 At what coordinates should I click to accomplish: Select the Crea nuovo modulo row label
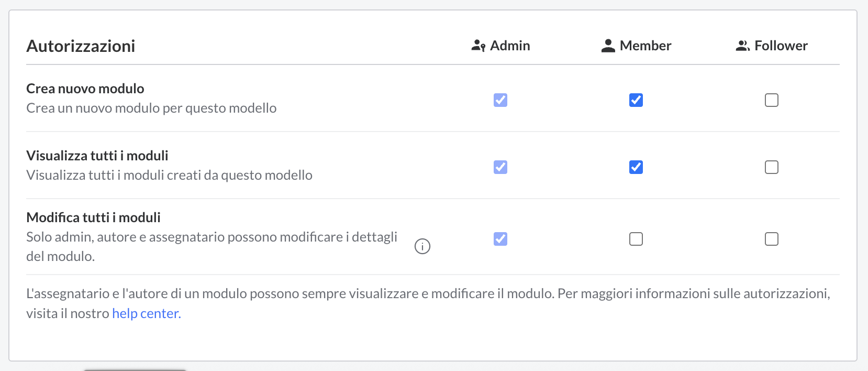[x=85, y=88]
